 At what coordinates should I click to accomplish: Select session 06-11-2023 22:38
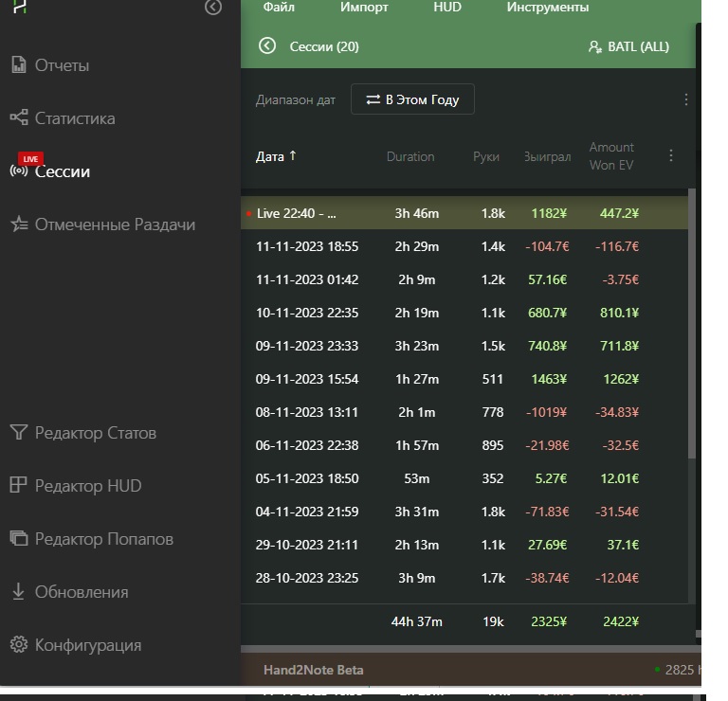464,445
